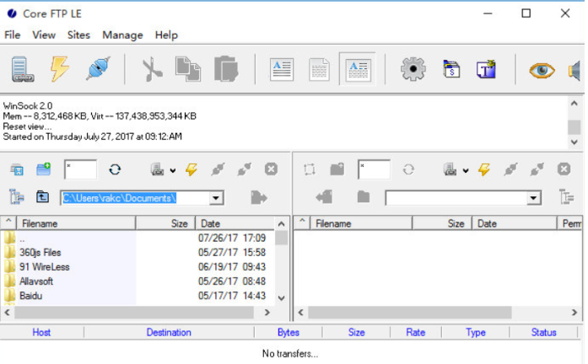Click the remote pane lightning bolt icon
Screen dimensions: 588x364
point(484,169)
